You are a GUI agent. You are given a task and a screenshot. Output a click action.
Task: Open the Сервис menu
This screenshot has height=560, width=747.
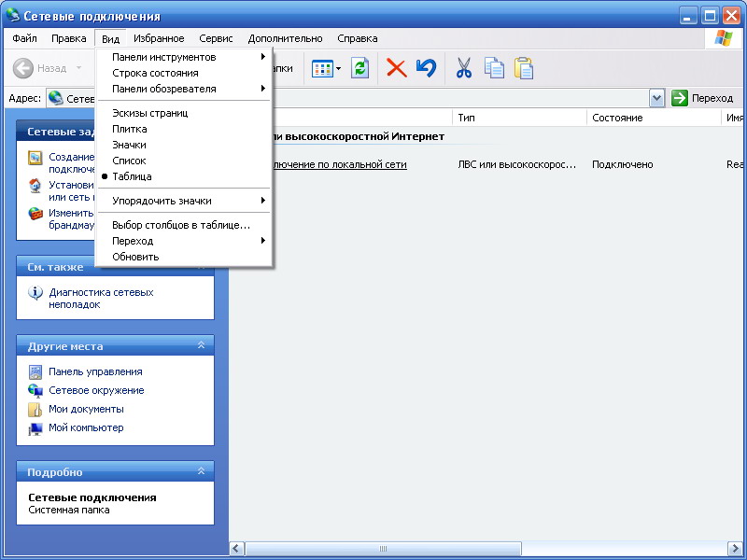tap(217, 38)
